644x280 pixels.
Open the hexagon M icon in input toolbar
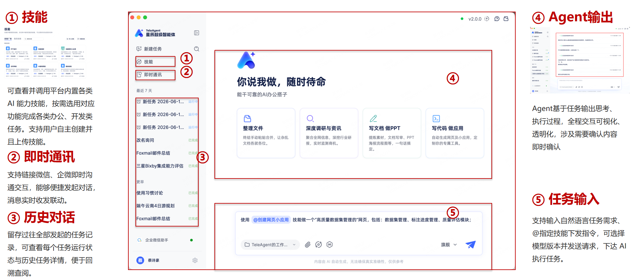point(329,245)
